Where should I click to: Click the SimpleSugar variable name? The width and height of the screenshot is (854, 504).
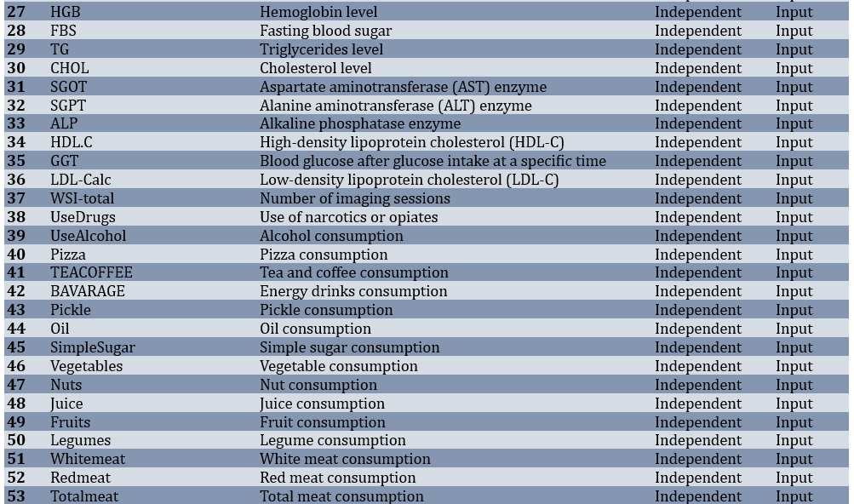tap(92, 347)
